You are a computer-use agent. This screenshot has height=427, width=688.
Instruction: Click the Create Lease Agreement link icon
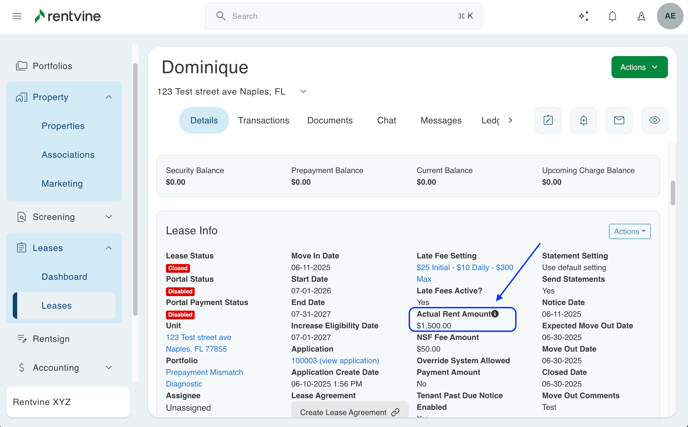click(x=396, y=412)
